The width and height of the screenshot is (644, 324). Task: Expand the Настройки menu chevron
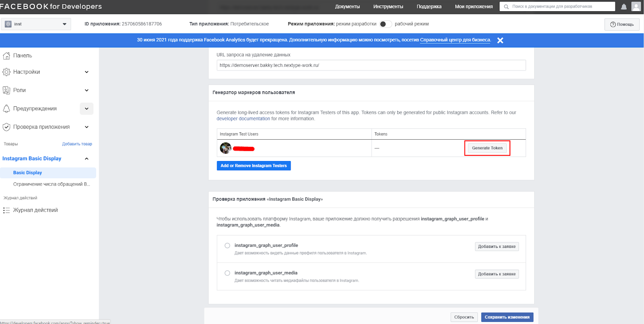87,72
